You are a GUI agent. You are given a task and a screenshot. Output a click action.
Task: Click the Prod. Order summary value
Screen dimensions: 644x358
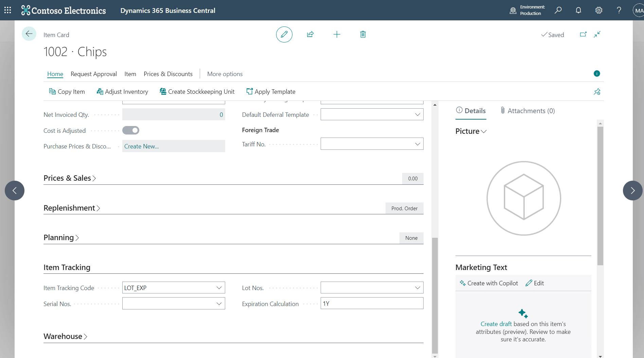pos(404,209)
